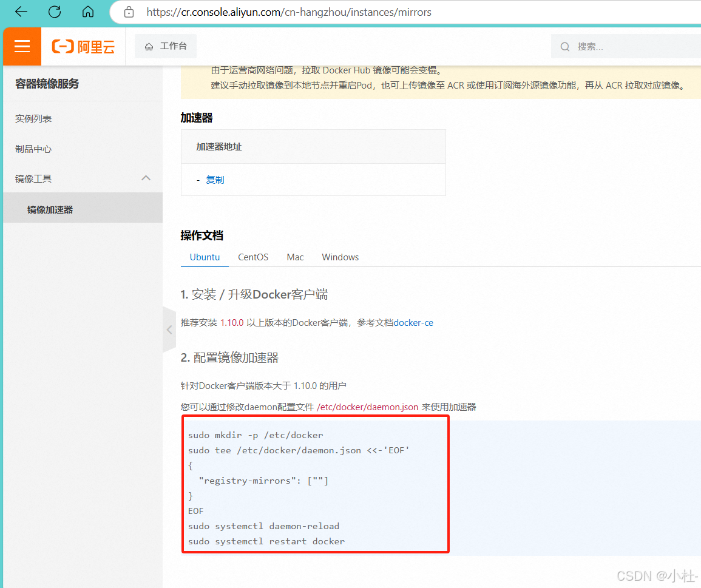Image resolution: width=701 pixels, height=588 pixels.
Task: Reload the page with refresh icon
Action: pyautogui.click(x=55, y=12)
